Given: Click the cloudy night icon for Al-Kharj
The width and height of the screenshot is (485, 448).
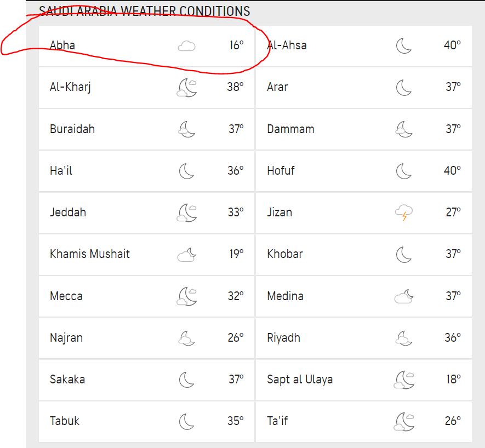Looking at the screenshot, I should (x=186, y=88).
